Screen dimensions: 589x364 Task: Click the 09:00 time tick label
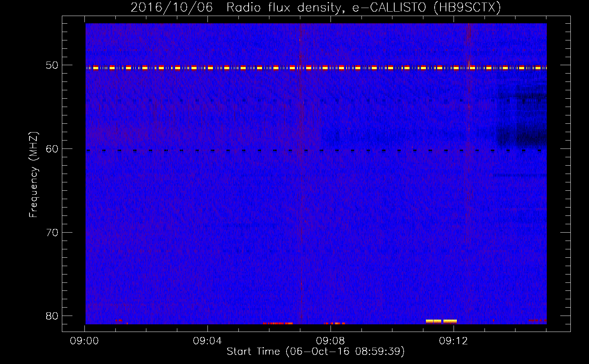[84, 341]
